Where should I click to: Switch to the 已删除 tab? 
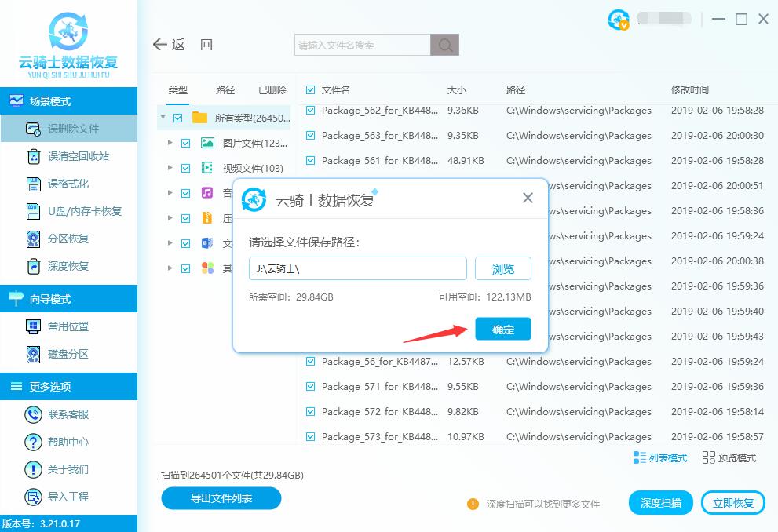(272, 89)
